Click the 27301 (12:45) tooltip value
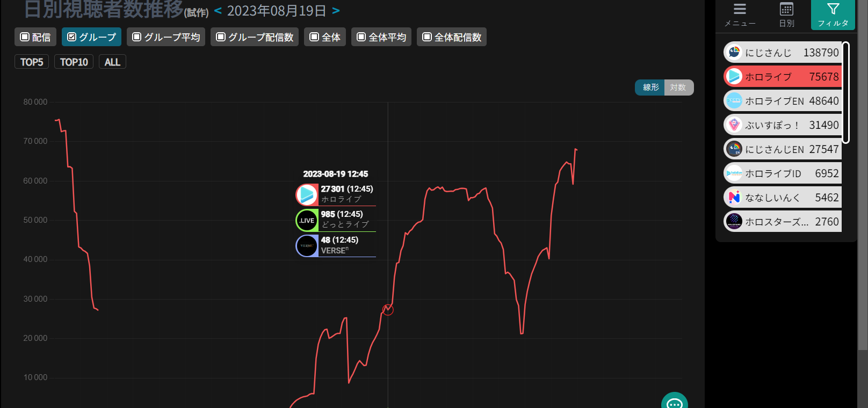The height and width of the screenshot is (408, 868). tap(347, 189)
